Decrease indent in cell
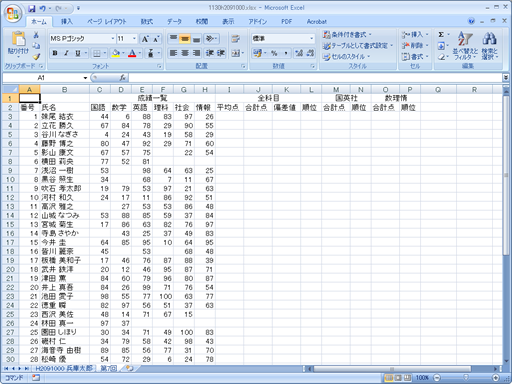The width and height of the screenshot is (512, 384). (209, 53)
